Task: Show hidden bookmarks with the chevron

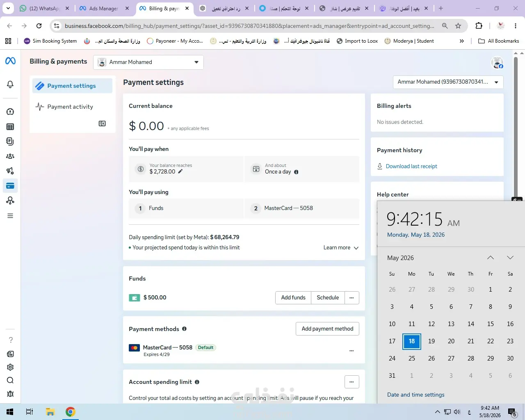Action: tap(462, 41)
